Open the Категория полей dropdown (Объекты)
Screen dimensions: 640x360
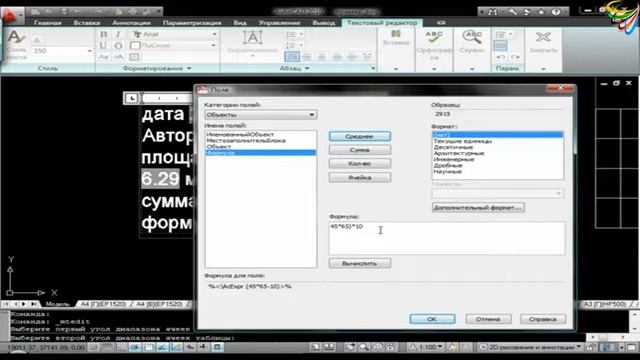261,115
